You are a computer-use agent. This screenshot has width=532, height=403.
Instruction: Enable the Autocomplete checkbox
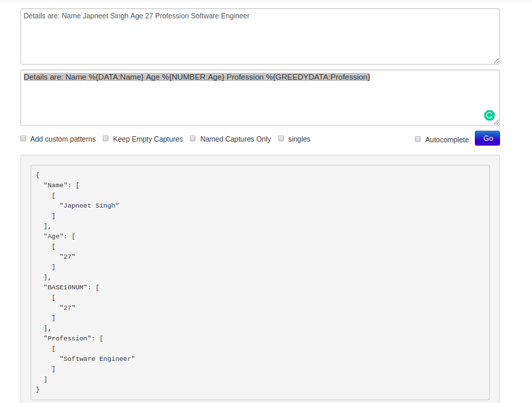pos(418,139)
